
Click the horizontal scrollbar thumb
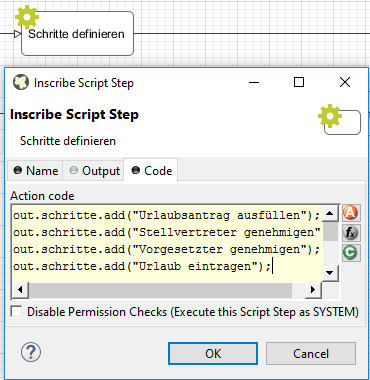tap(160, 290)
